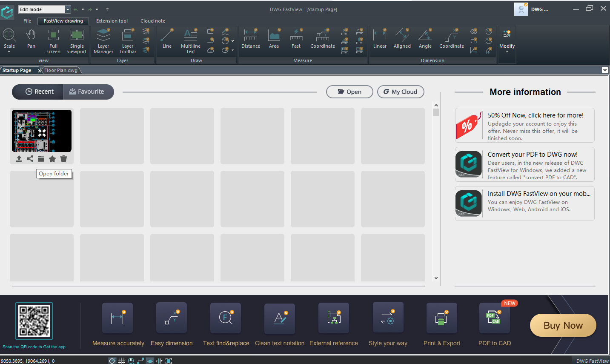Toggle ortho mode in the status bar
The width and height of the screenshot is (610, 364).
click(x=140, y=361)
